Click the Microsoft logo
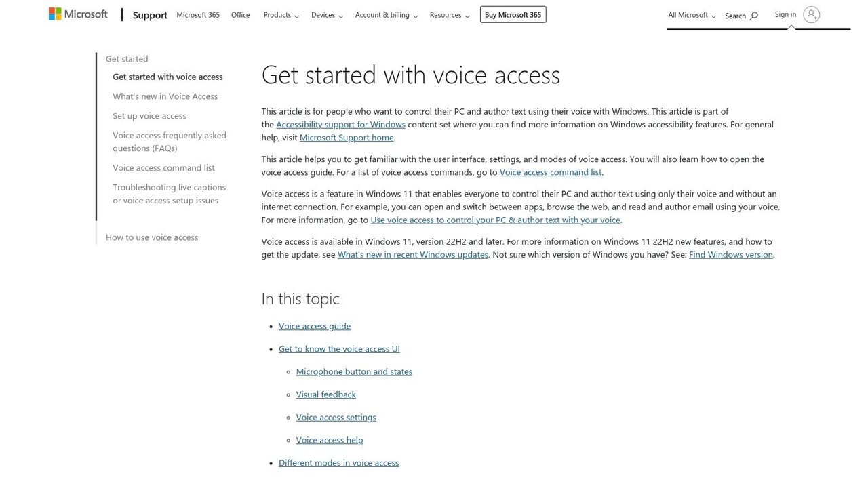 [78, 14]
